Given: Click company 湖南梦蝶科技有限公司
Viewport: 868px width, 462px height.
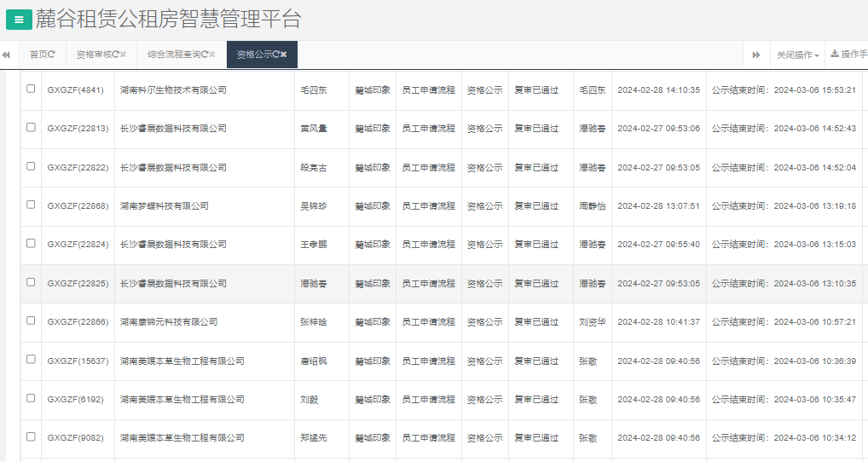Looking at the screenshot, I should (x=165, y=205).
